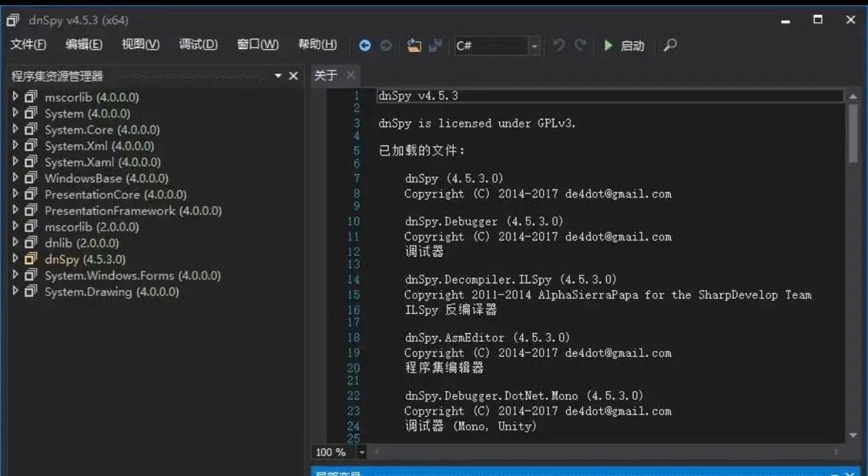Expand the System (4.0.0.0) node
Screen dimensions: 868x476
(16, 113)
